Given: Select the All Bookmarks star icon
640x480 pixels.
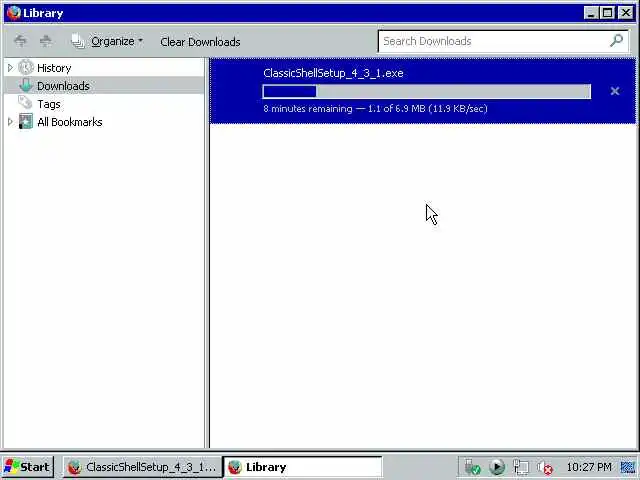Looking at the screenshot, I should click(26, 122).
